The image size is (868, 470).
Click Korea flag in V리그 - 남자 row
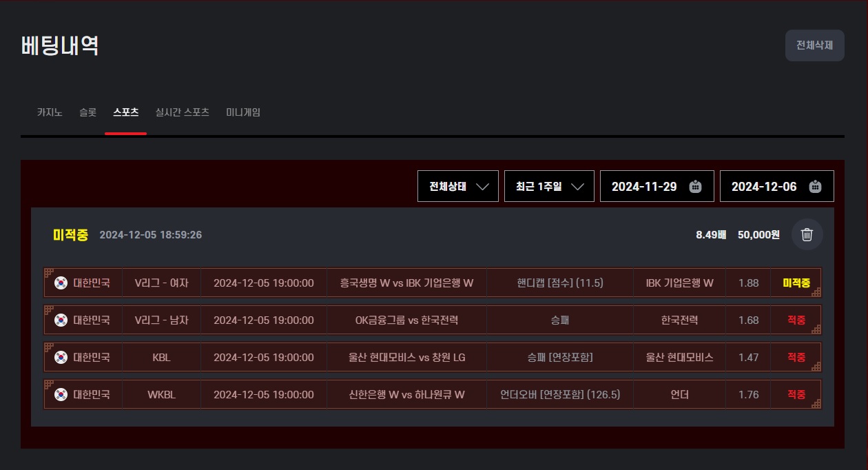[x=61, y=320]
